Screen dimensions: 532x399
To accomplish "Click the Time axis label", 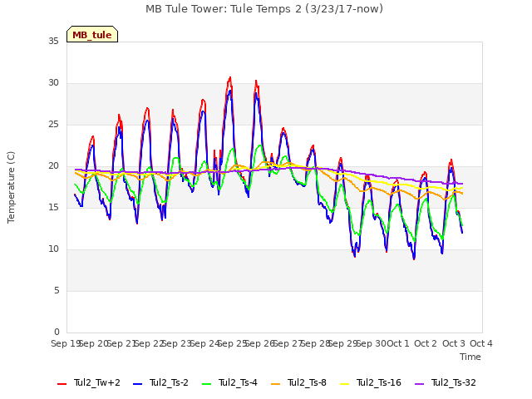I will 470,357.
